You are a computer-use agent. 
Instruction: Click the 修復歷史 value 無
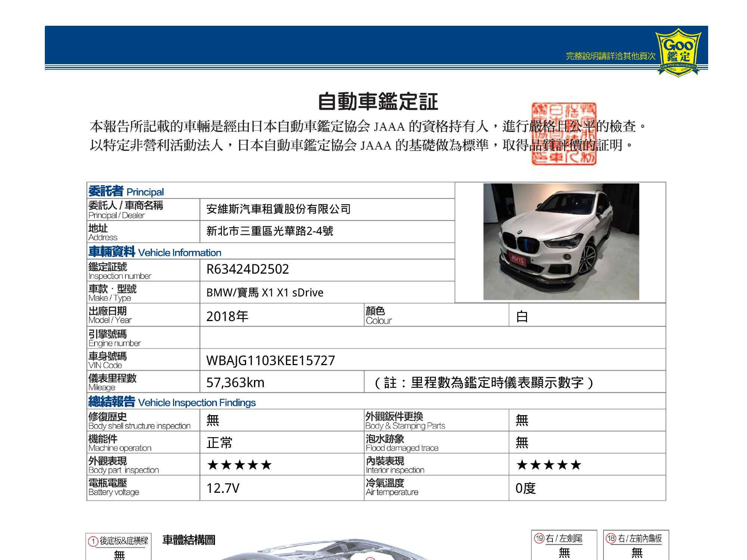point(213,420)
